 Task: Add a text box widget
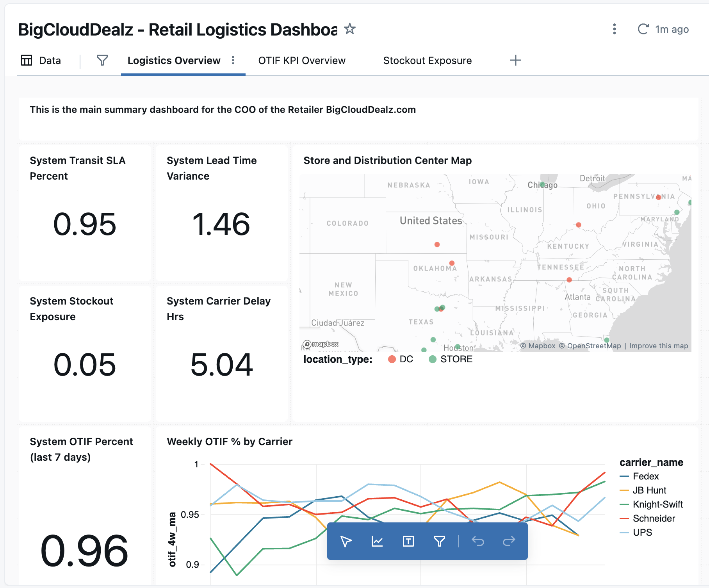[x=408, y=541]
